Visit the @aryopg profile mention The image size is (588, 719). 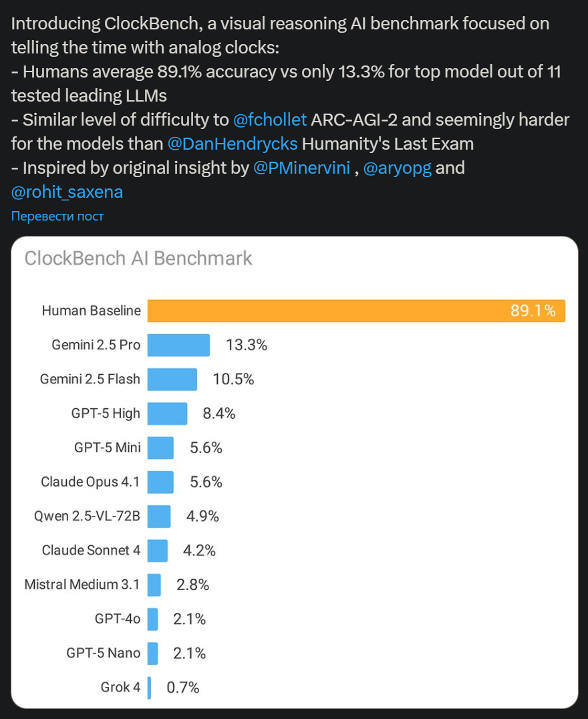click(398, 168)
